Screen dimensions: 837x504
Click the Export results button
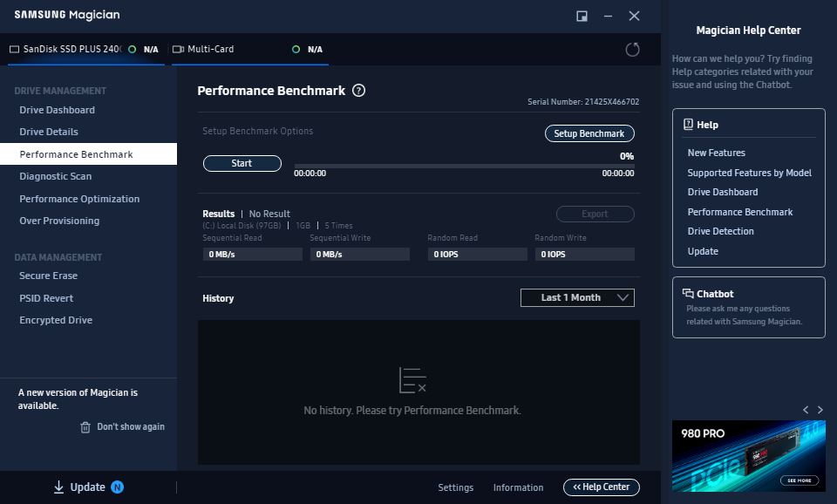[595, 215]
